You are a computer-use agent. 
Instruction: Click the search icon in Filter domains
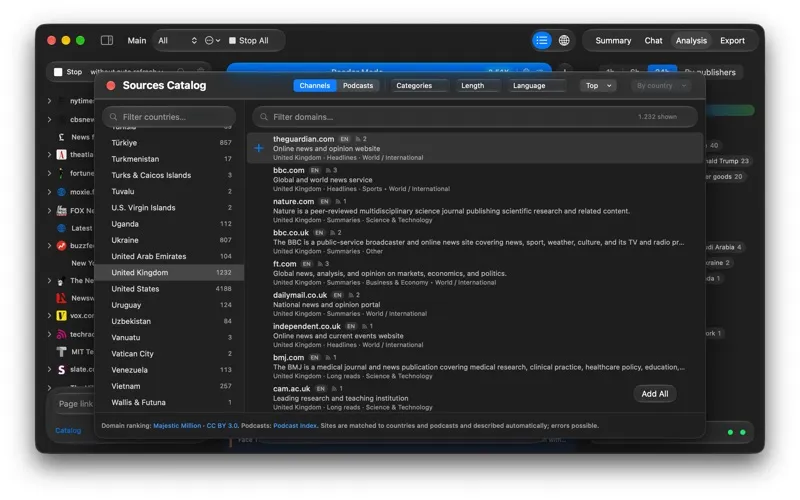pyautogui.click(x=264, y=117)
